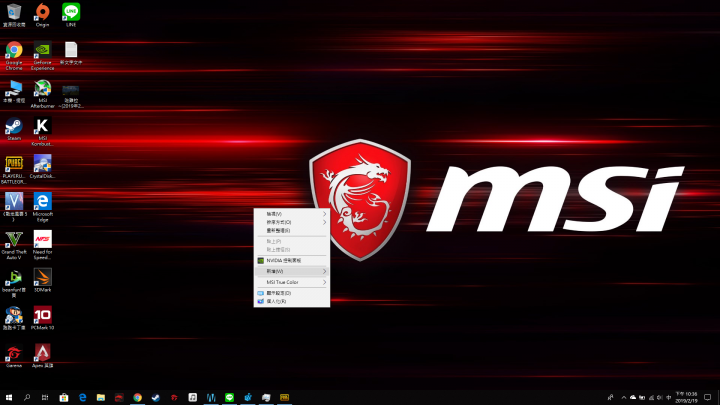
Task: Launch Microsoft Store from the taskbar
Action: 64,397
